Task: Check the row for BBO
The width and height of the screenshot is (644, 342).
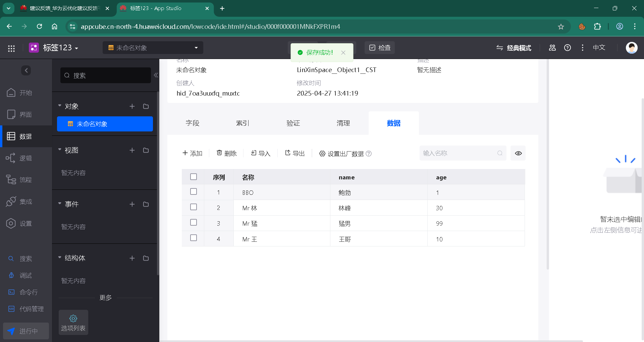Action: click(x=194, y=191)
